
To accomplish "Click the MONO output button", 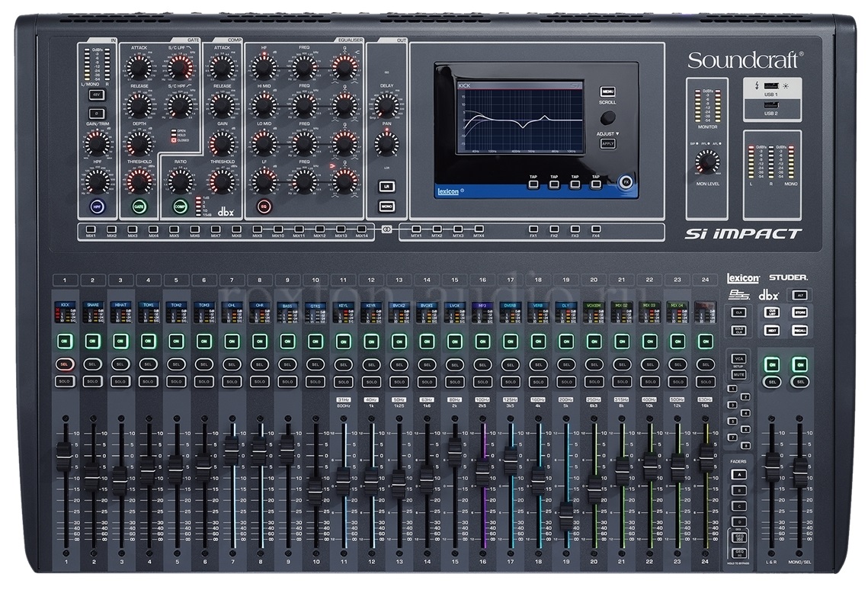I will [386, 206].
